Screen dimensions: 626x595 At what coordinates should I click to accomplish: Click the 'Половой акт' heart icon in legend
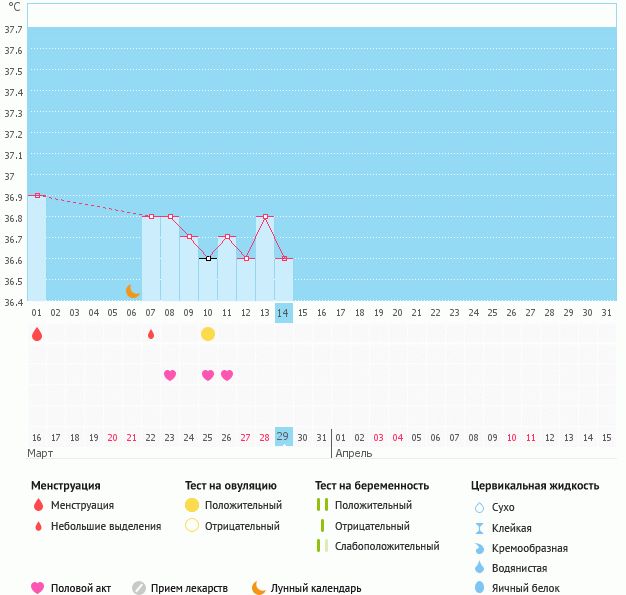pyautogui.click(x=38, y=588)
